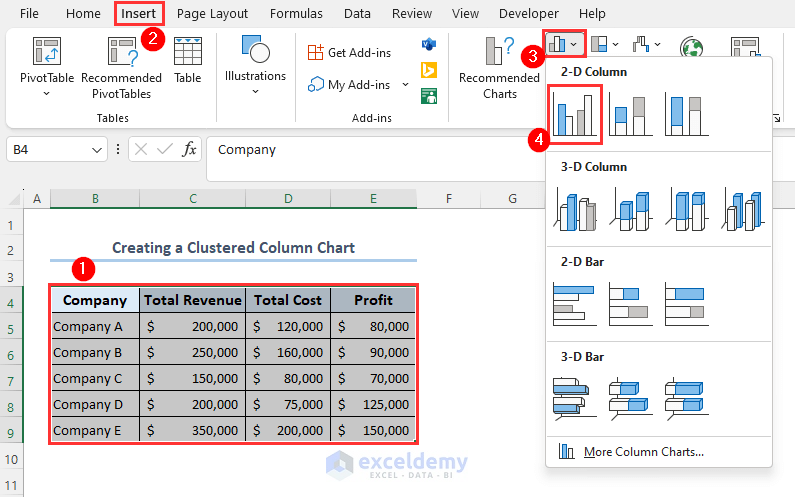Viewport: 795px width, 497px height.
Task: Click the People Graph add-in icon
Action: coord(429,95)
